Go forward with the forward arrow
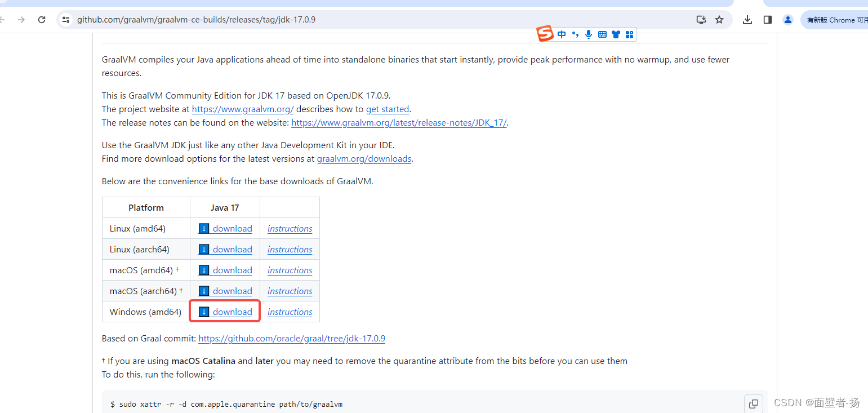This screenshot has width=868, height=413. point(21,20)
